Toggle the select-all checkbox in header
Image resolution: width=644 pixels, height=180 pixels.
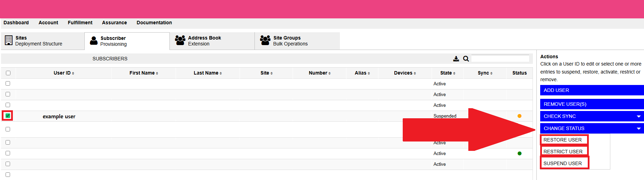pyautogui.click(x=8, y=73)
